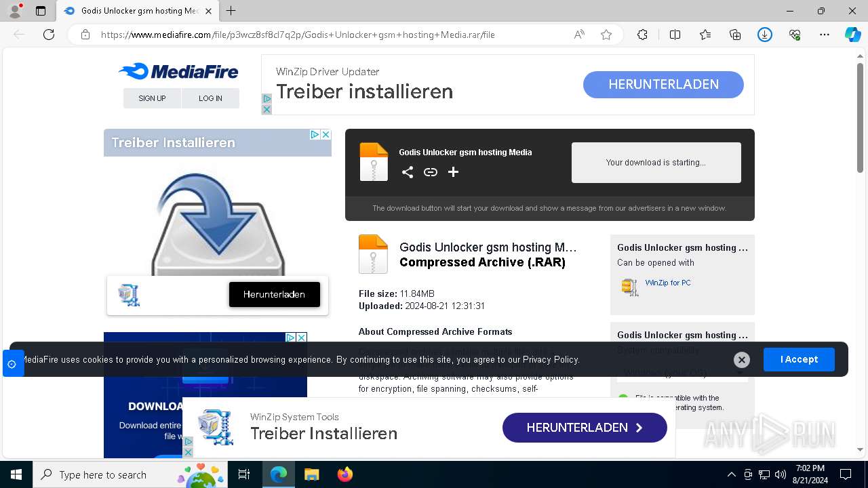Close the top banner ad
The width and height of the screenshot is (868, 488).
coord(267,110)
